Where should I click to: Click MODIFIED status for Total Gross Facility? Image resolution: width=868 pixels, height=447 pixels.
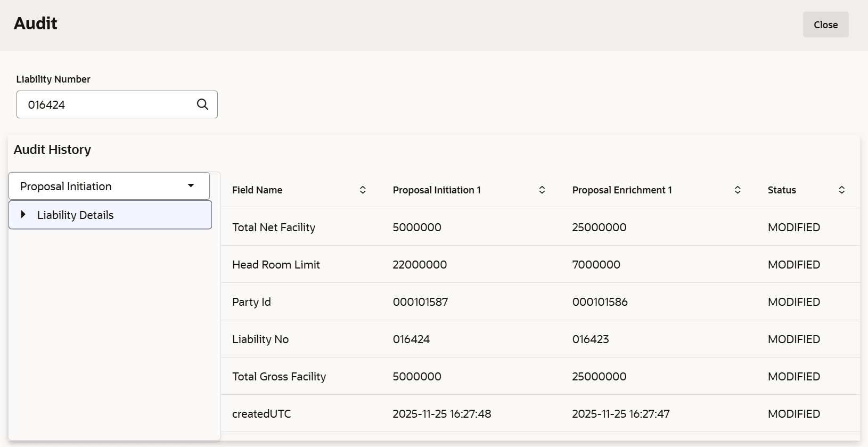click(x=794, y=377)
